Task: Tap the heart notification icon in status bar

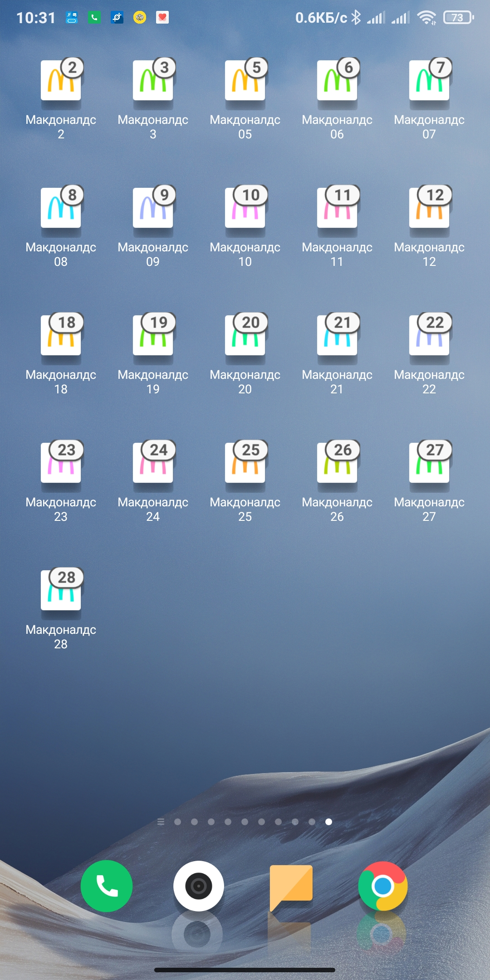Action: pos(162,18)
